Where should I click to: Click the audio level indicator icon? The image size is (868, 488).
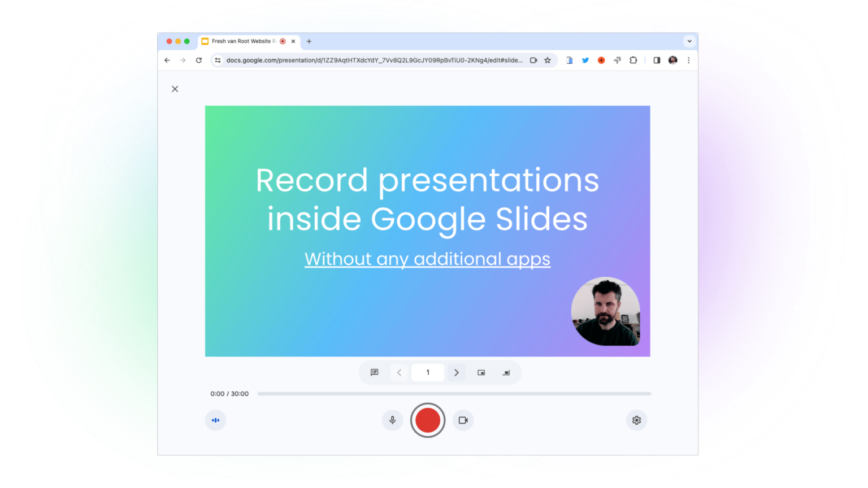(x=215, y=420)
